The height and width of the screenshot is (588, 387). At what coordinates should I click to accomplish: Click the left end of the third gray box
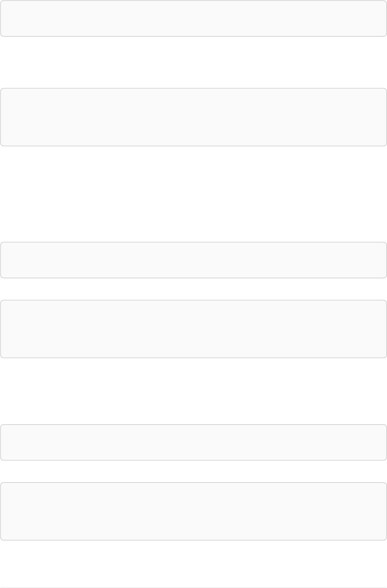coord(8,260)
